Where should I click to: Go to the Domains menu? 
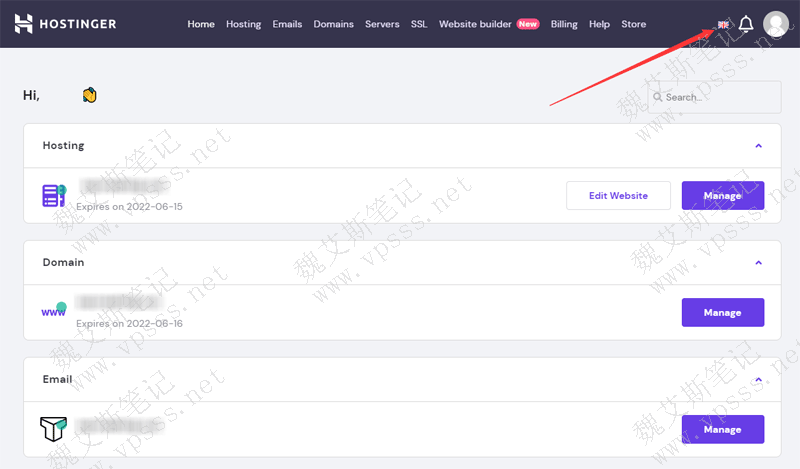click(x=333, y=24)
